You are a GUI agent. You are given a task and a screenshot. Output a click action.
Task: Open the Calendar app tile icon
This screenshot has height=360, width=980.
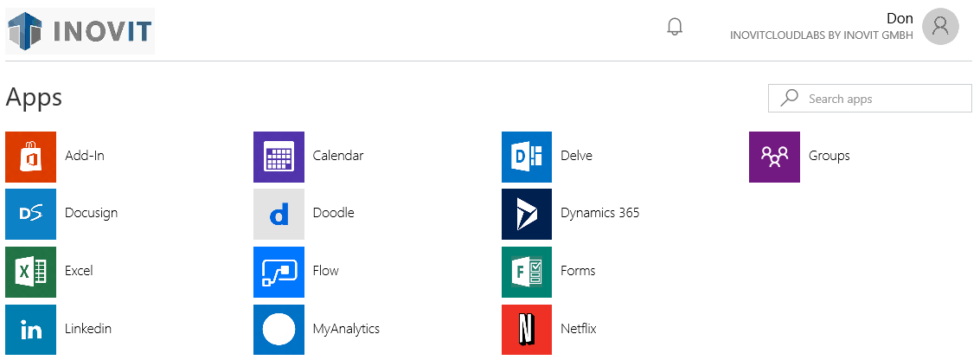[279, 157]
